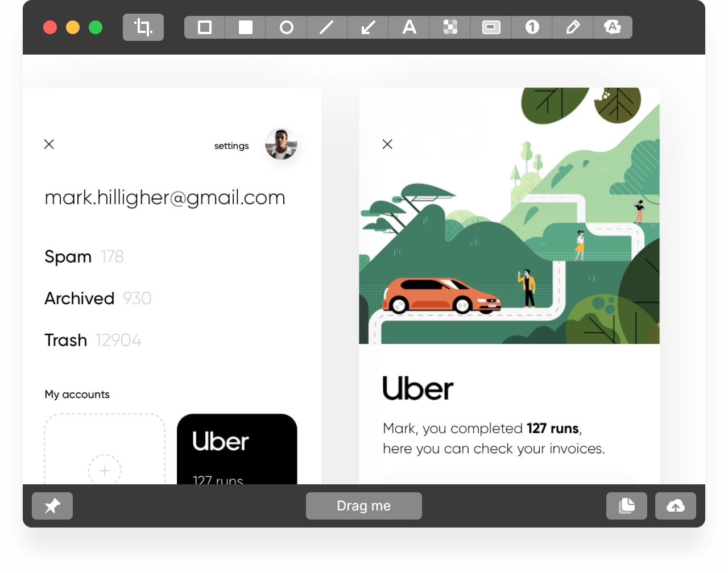Open the settings link
Screen dimensions: 728x573
pyautogui.click(x=231, y=146)
